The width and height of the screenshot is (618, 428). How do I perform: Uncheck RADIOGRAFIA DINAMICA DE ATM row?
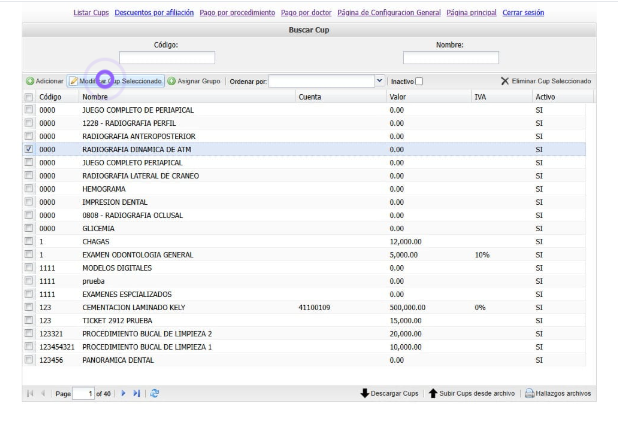[29, 149]
